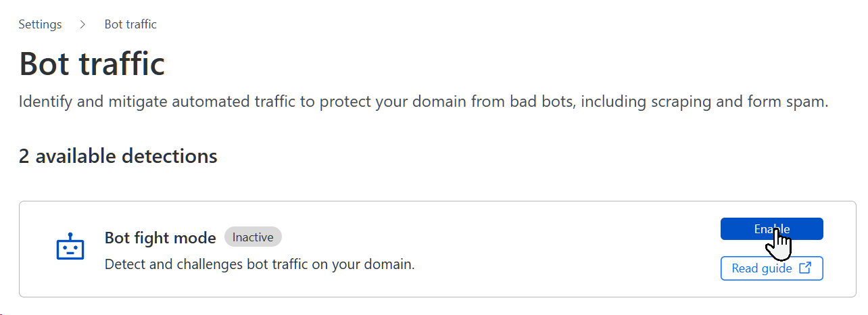
Task: Click the Bot fight mode title
Action: point(160,238)
